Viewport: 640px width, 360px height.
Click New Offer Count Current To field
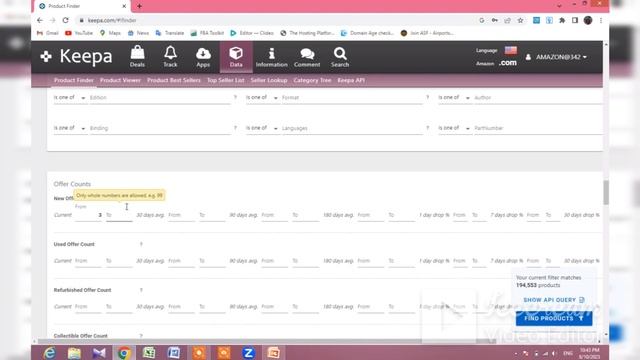pos(119,215)
